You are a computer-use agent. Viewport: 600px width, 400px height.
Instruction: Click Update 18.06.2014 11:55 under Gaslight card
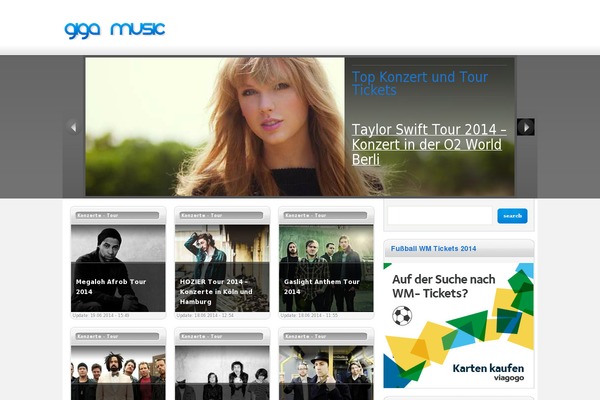click(309, 316)
